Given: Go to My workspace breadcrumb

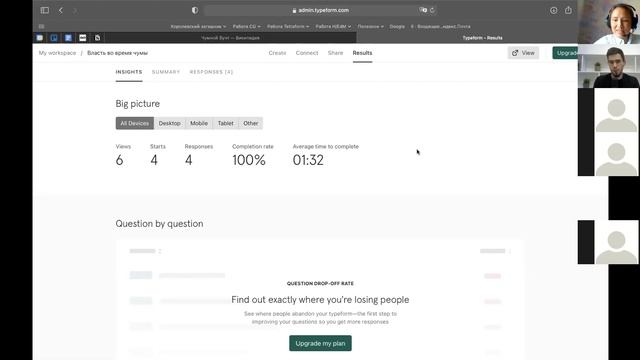Looking at the screenshot, I should tap(57, 53).
